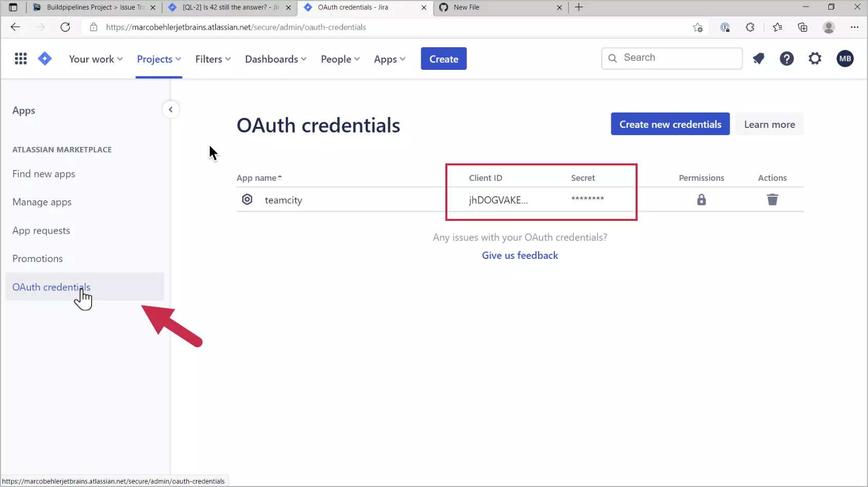Open the notifications bell icon
This screenshot has width=868, height=487.
point(758,59)
